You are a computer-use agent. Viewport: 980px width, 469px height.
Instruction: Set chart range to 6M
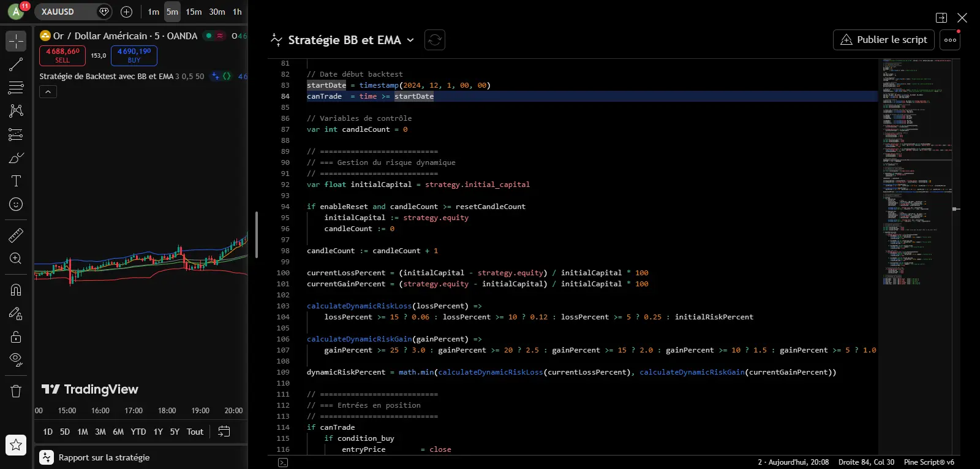tap(118, 432)
